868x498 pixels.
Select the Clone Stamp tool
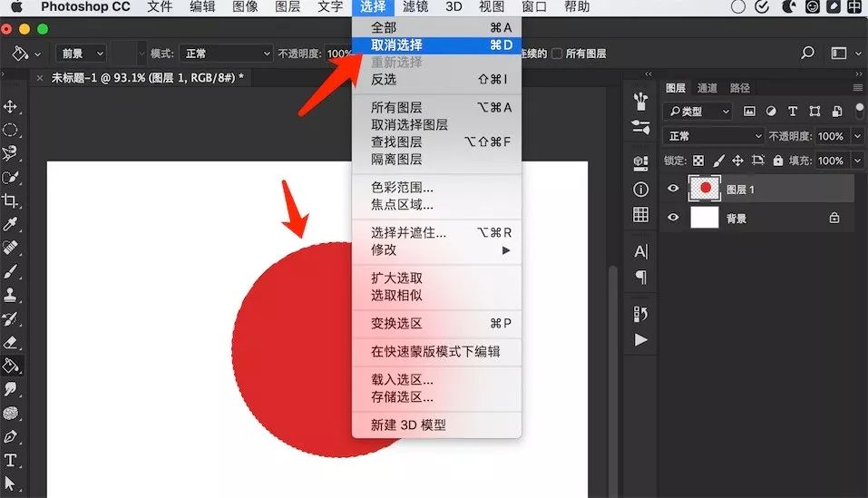point(10,295)
